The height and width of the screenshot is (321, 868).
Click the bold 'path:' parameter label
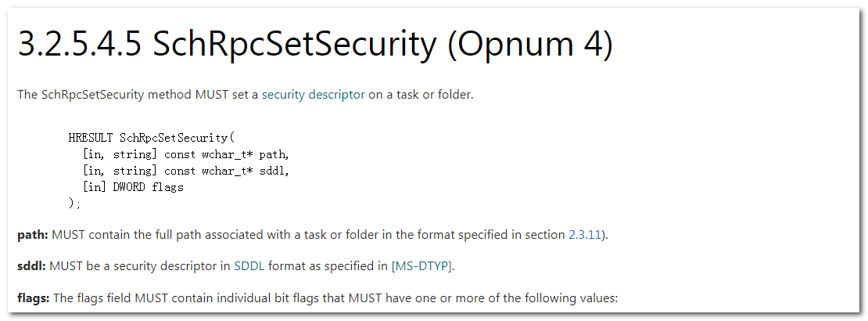33,235
